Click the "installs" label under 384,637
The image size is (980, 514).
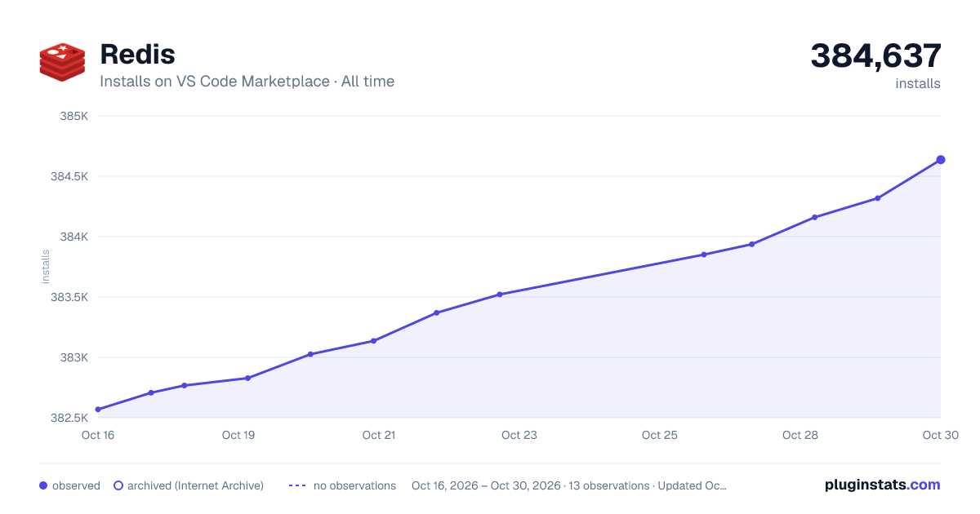[x=918, y=83]
